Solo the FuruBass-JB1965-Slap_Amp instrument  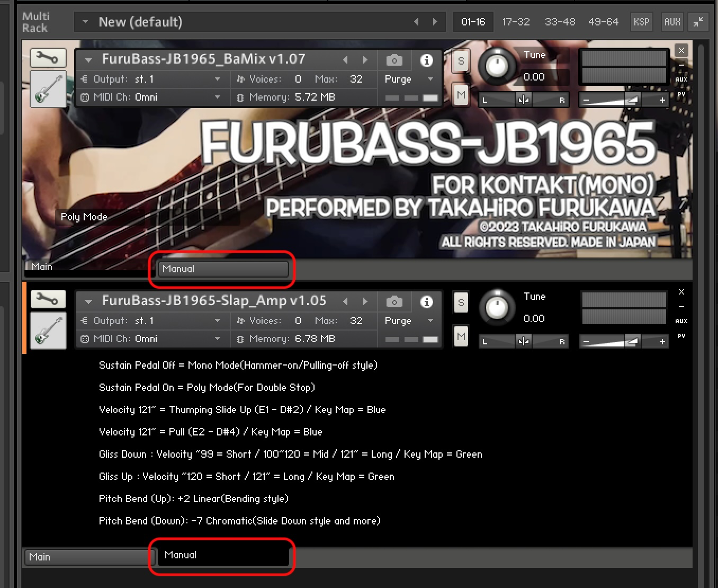(461, 302)
